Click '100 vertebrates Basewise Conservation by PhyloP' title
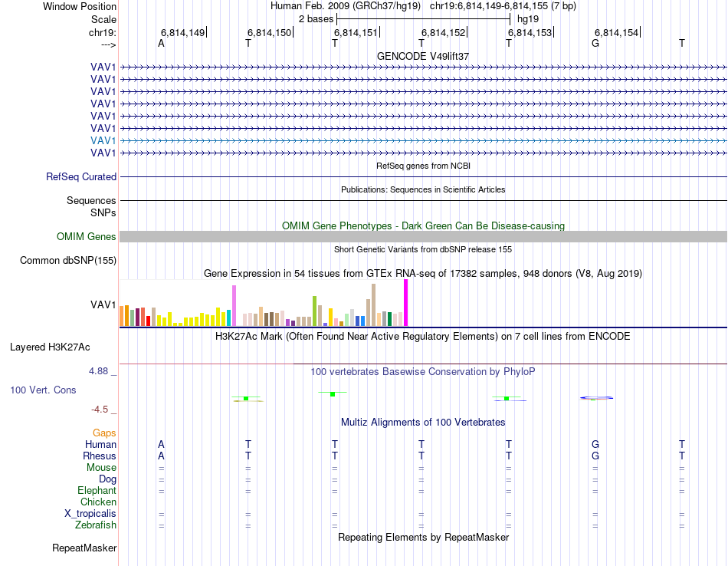Screen dimensions: 728x566 [x=423, y=372]
